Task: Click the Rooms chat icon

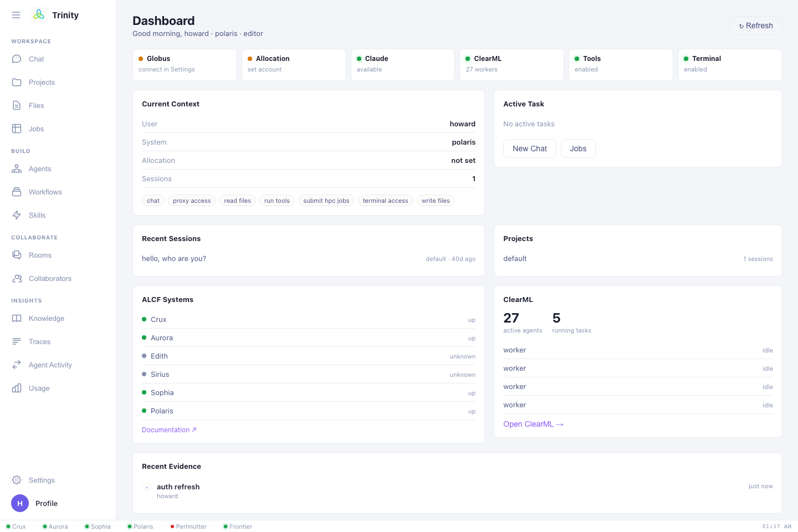Action: (x=17, y=255)
